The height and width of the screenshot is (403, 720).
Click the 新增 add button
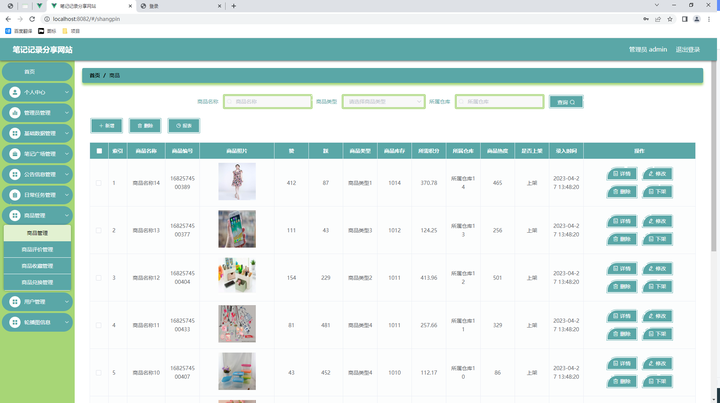click(107, 126)
